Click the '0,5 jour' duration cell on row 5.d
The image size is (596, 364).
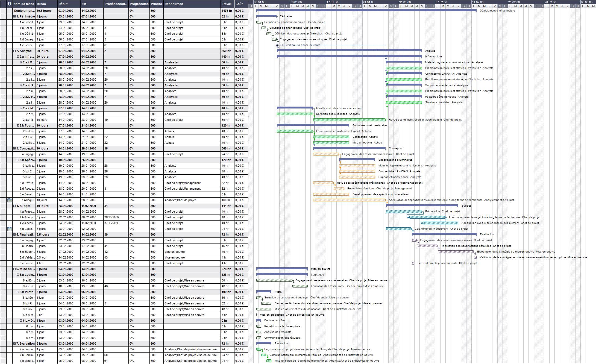click(x=47, y=257)
